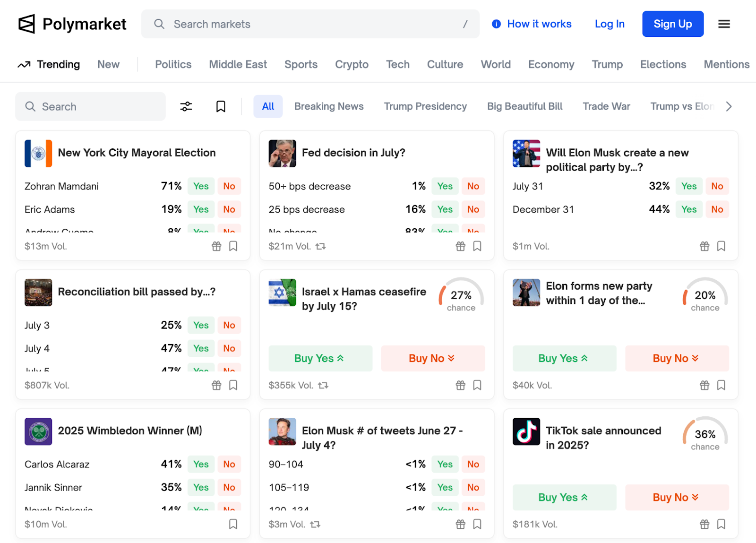
Task: Bookmark the New York City Mayoral Election market
Action: pyautogui.click(x=233, y=246)
